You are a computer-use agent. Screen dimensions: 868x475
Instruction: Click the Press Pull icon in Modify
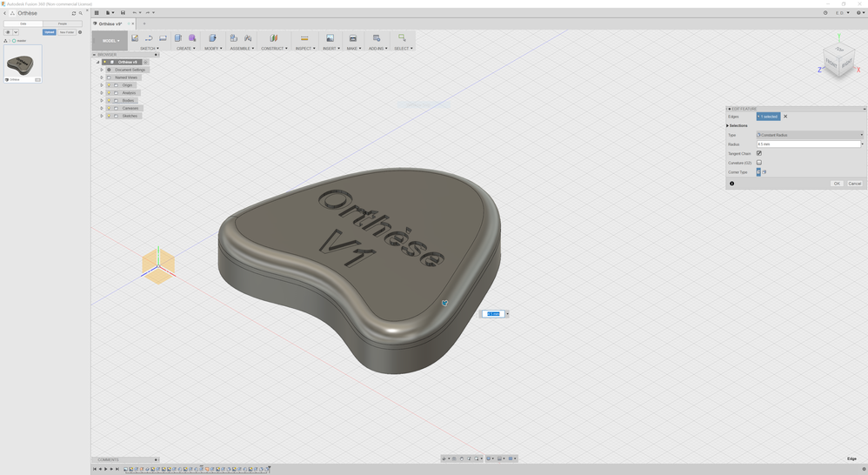click(212, 38)
